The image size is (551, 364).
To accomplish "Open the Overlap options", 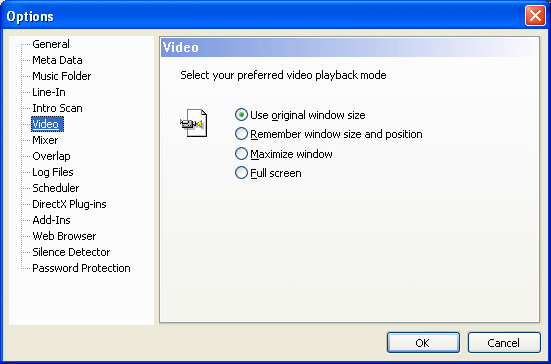I will tap(51, 156).
